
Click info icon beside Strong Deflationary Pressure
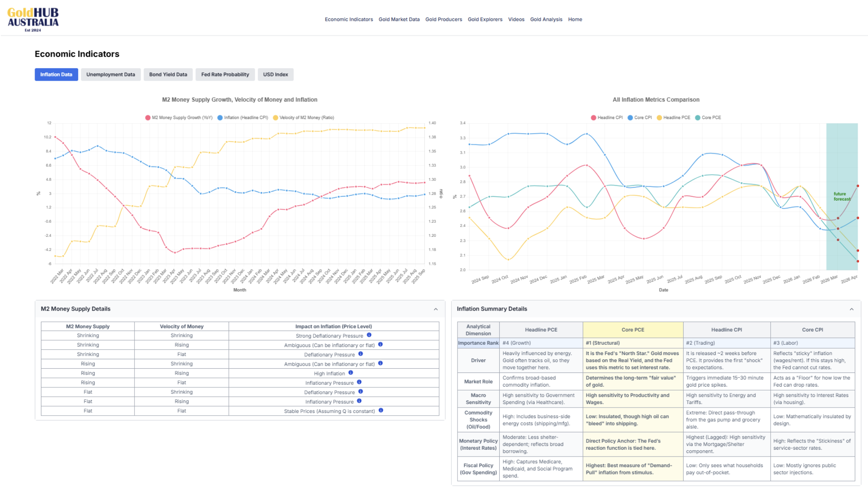click(369, 335)
